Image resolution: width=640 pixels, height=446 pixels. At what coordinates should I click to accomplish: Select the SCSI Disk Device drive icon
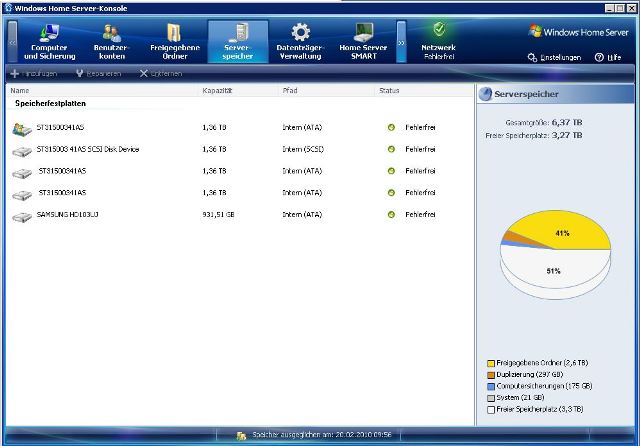(22, 151)
